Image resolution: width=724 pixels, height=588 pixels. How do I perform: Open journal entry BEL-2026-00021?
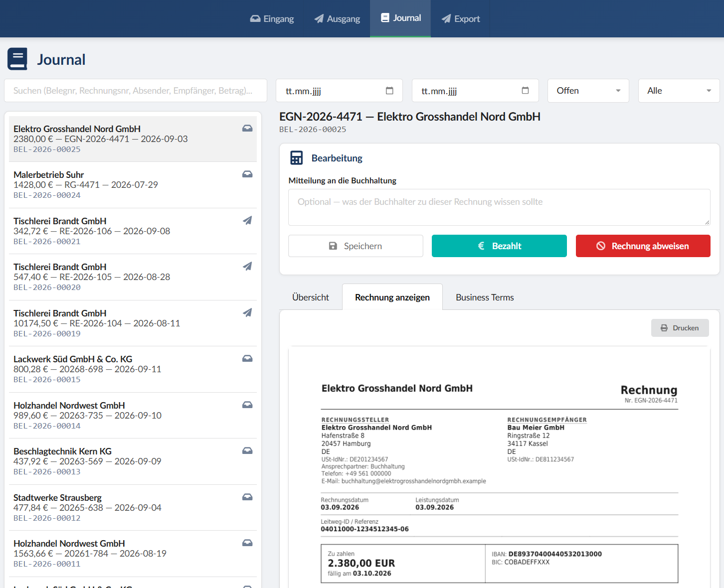click(133, 231)
